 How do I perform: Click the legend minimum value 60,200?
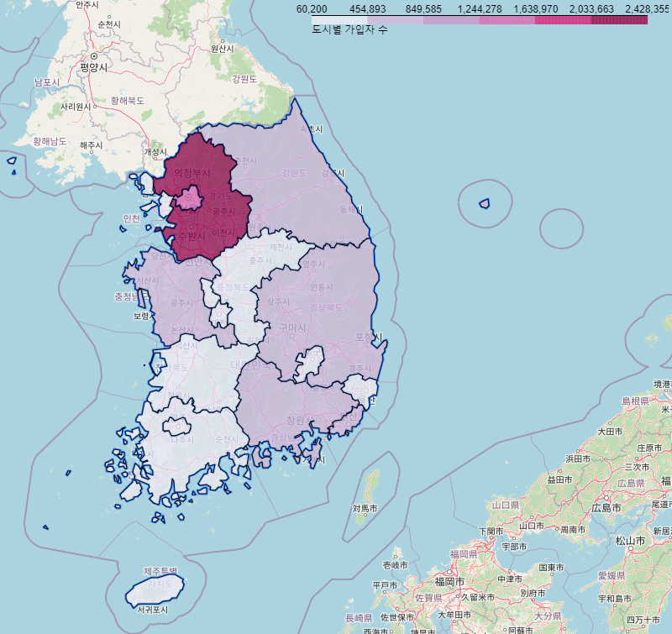(x=312, y=9)
